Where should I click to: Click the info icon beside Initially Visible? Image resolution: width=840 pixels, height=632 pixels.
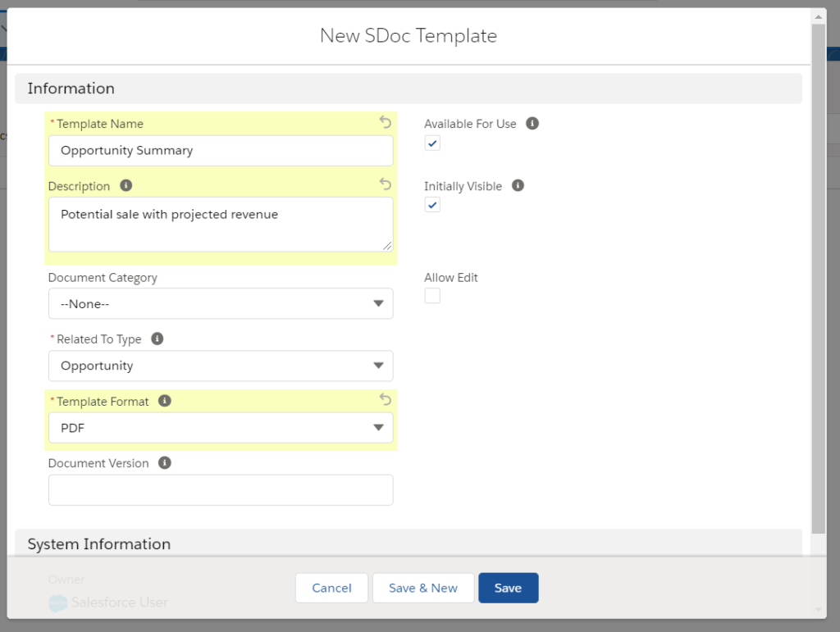click(x=517, y=185)
